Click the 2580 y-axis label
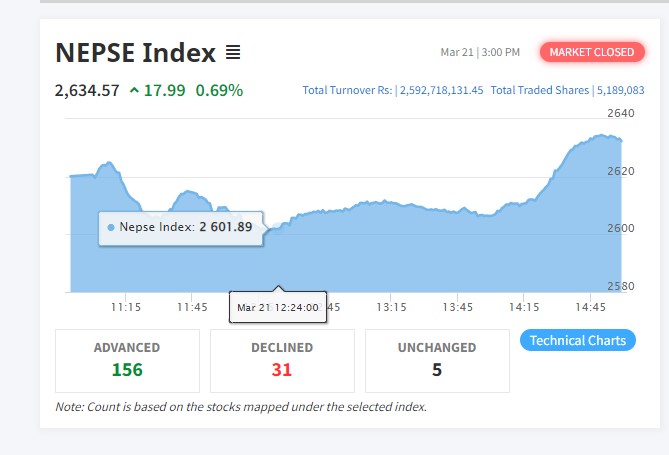 [621, 286]
